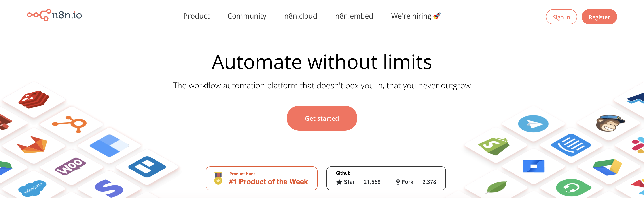Open the Community menu item
This screenshot has width=644, height=198.
247,16
